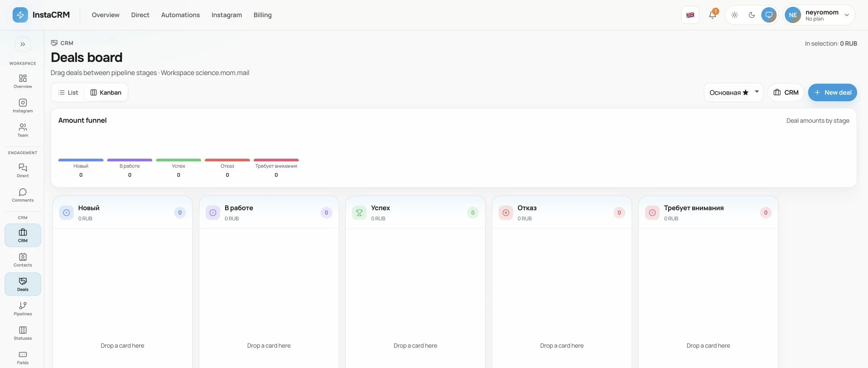The width and height of the screenshot is (868, 368).
Task: Open the Overview top menu
Action: 106,15
